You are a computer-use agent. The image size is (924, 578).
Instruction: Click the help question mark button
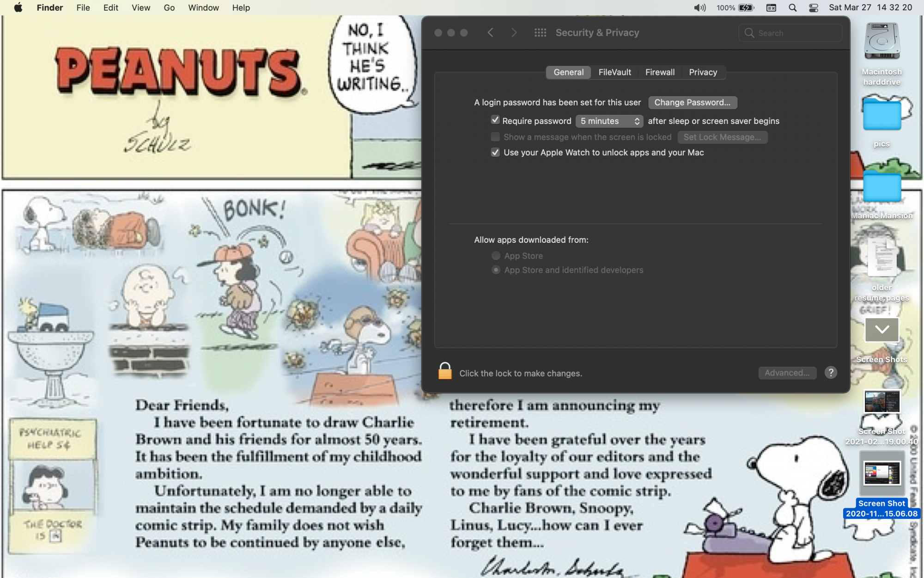click(831, 373)
